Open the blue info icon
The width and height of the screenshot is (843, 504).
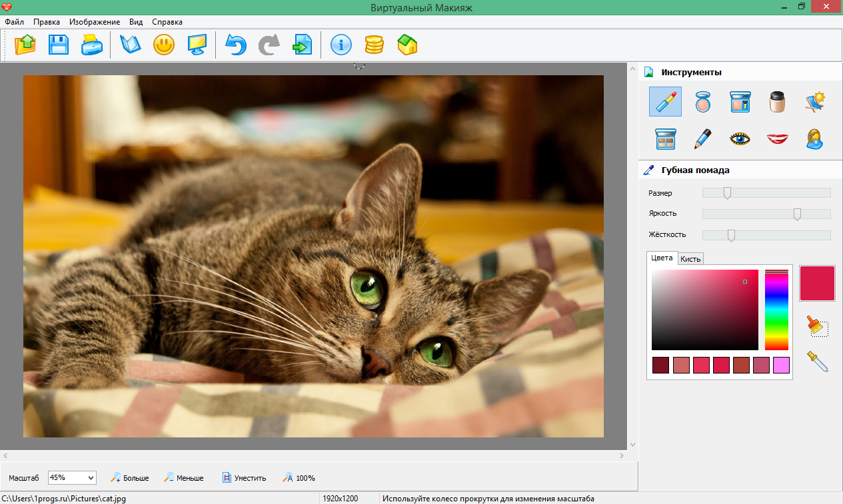tap(341, 45)
